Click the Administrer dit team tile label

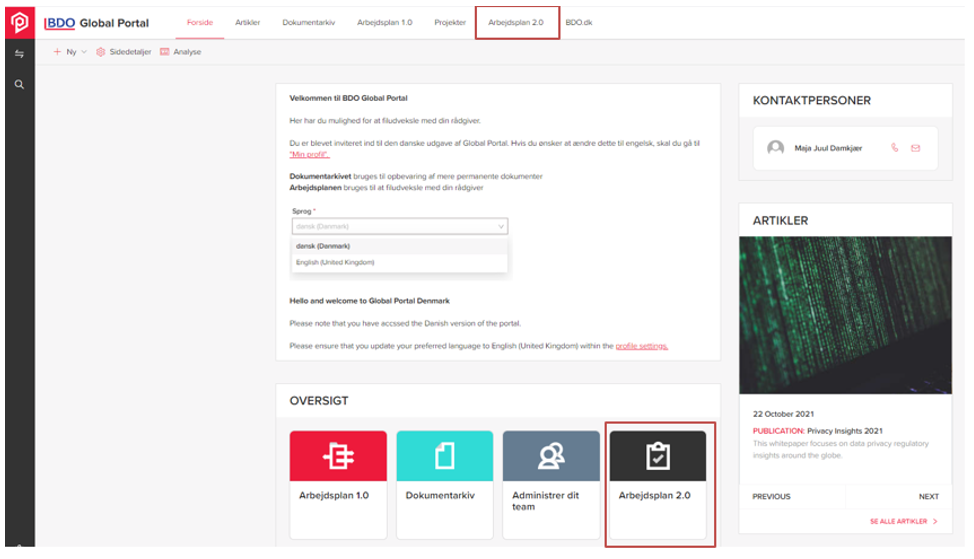(x=545, y=501)
